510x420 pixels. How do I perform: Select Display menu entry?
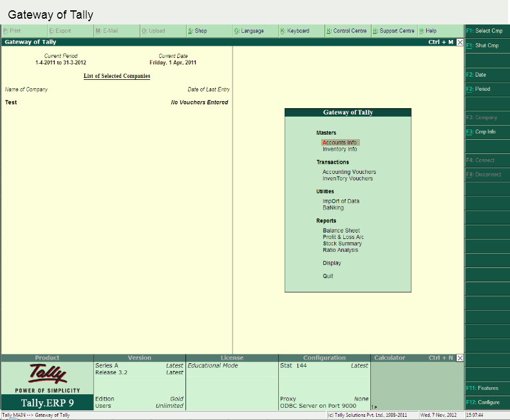[x=332, y=263]
